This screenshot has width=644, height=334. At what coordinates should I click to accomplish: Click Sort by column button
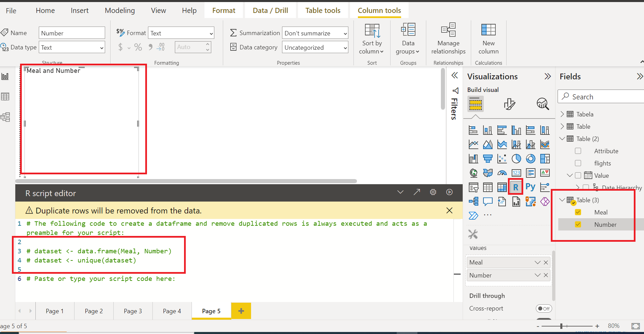tap(372, 39)
